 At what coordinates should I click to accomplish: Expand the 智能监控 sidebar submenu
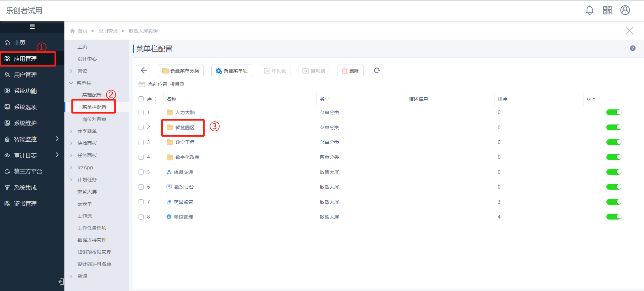point(57,139)
